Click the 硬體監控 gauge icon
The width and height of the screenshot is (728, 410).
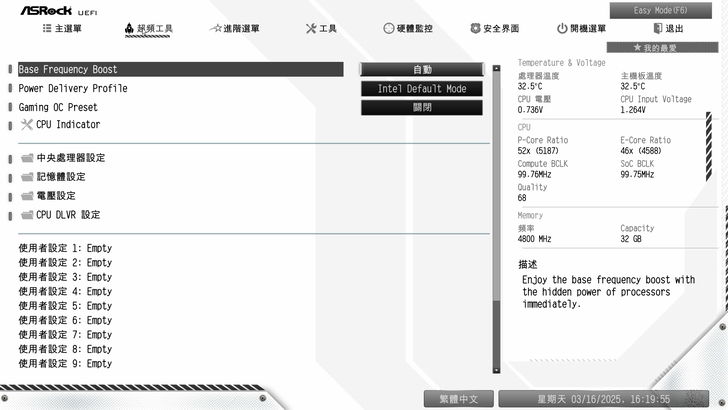(389, 29)
